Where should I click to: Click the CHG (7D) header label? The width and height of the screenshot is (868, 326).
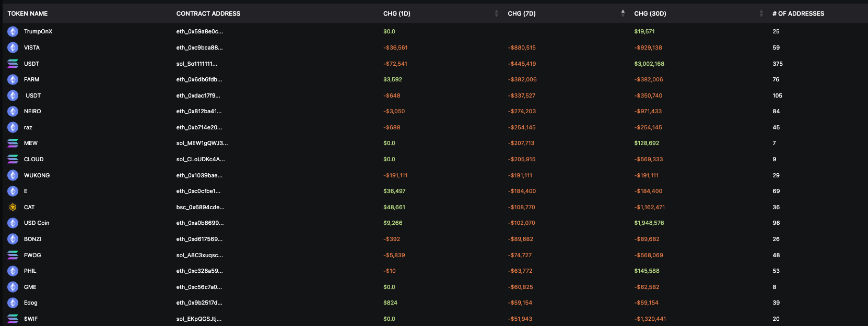pyautogui.click(x=522, y=14)
